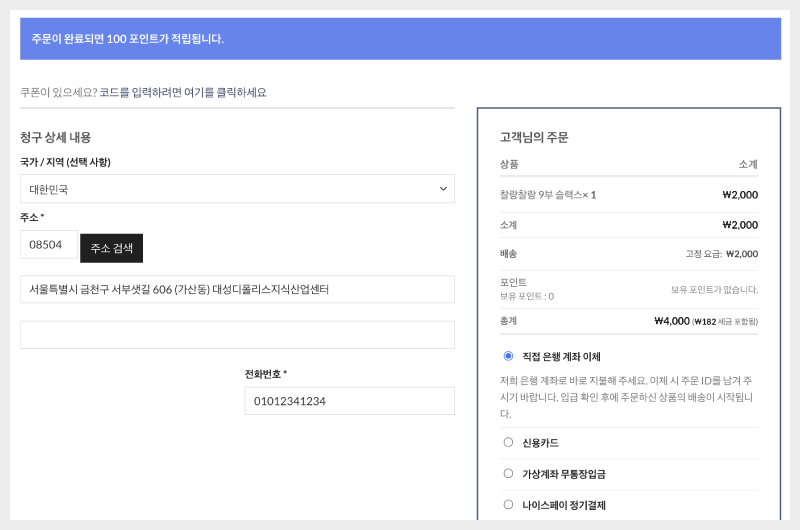Screen dimensions: 800x530
Task: Click the postal code field showing 08504
Action: click(x=48, y=245)
